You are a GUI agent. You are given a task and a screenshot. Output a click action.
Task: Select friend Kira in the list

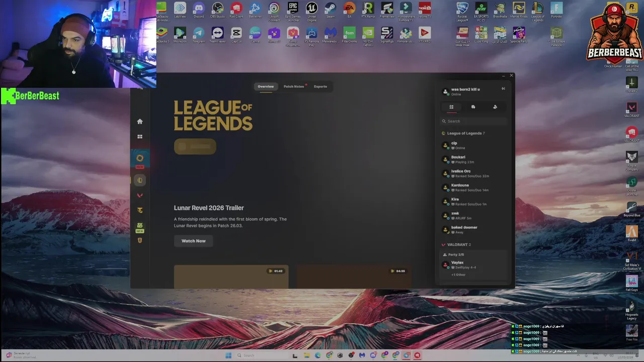[x=474, y=202]
